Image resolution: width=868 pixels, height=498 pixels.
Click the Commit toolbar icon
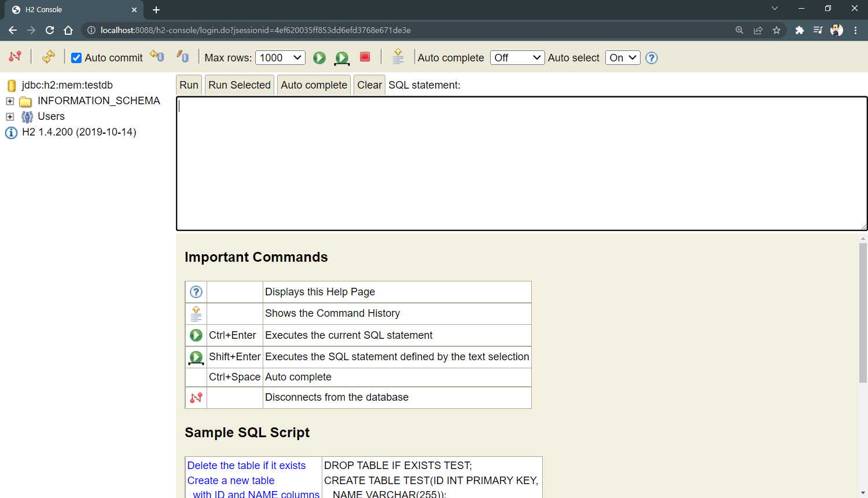(183, 56)
